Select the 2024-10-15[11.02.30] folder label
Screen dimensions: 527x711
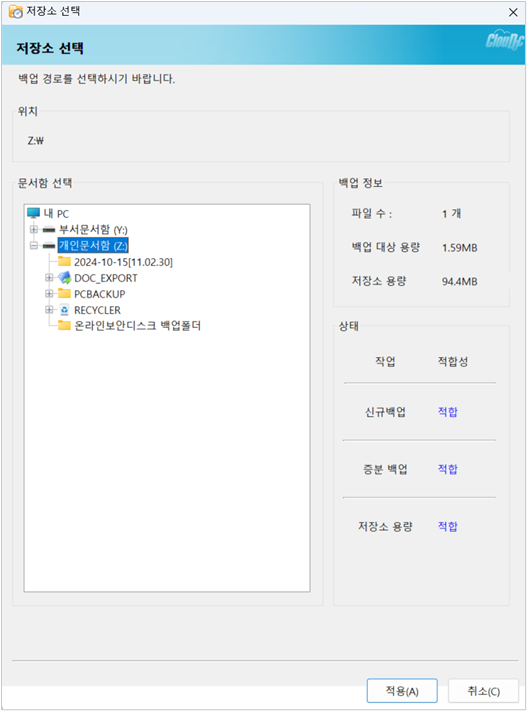(123, 262)
